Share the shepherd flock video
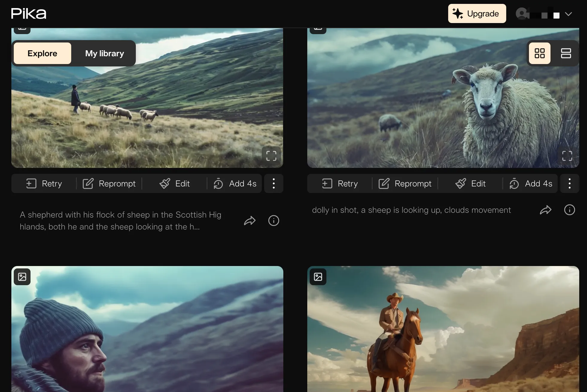 [x=250, y=221]
